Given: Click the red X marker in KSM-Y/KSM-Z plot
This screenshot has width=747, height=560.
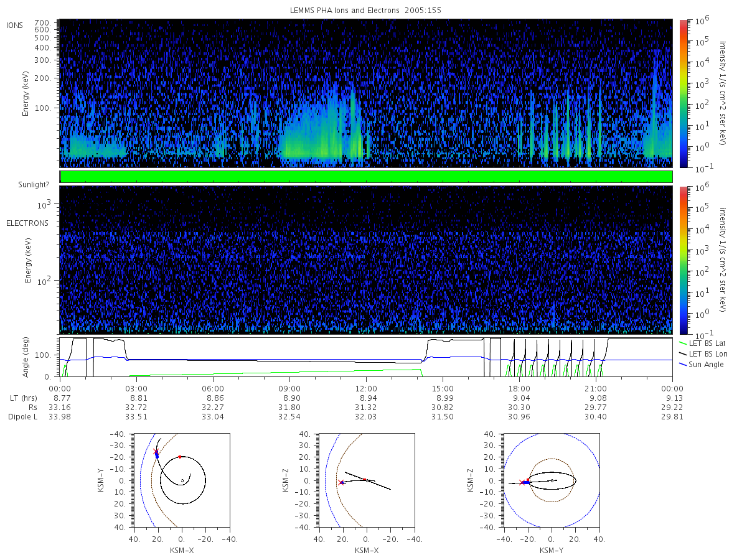Looking at the screenshot, I should (x=522, y=482).
